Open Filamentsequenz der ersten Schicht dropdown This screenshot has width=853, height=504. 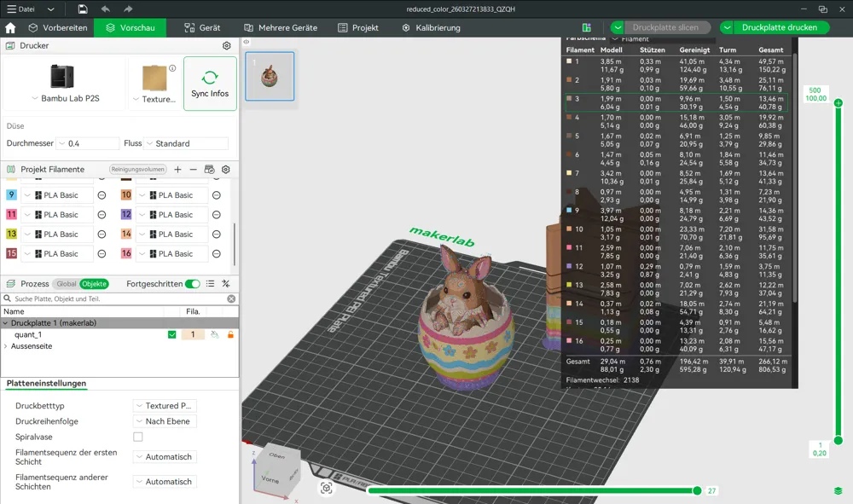point(165,457)
